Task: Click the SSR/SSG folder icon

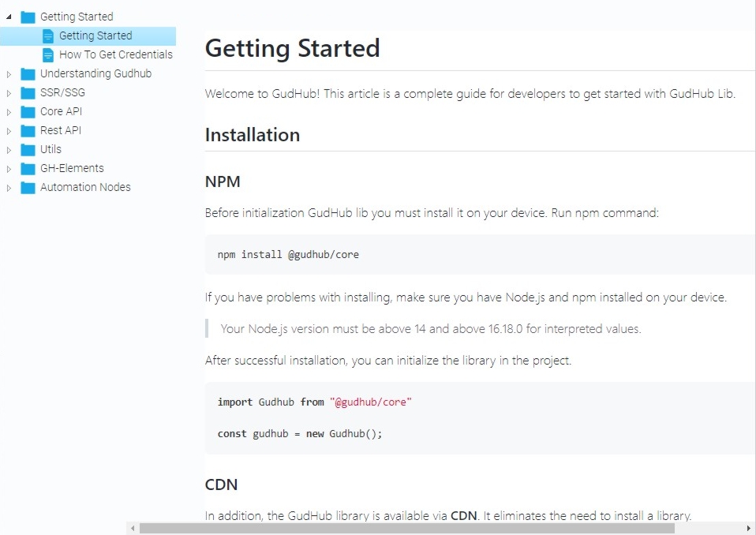Action: pos(28,93)
